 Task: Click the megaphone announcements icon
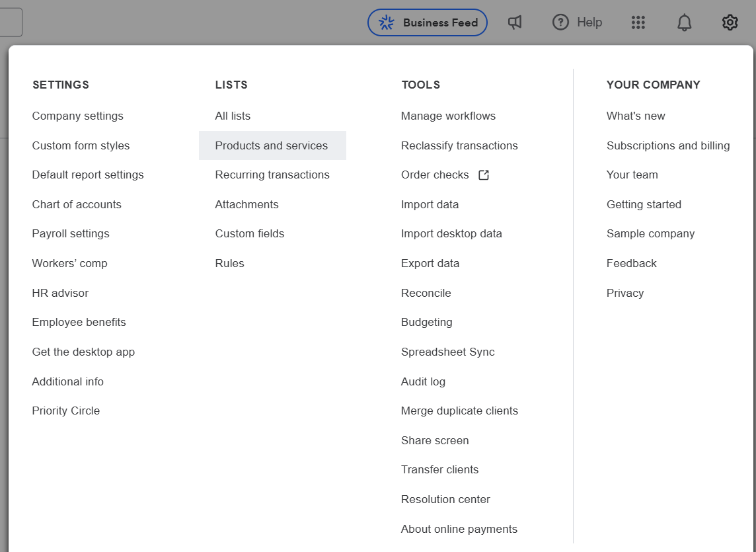(514, 22)
